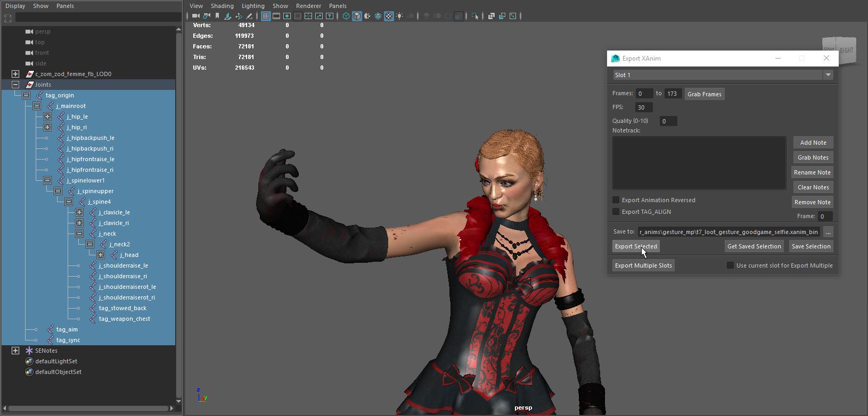Click the ViewCube in the viewport corner
The width and height of the screenshot is (868, 416).
pos(839,51)
